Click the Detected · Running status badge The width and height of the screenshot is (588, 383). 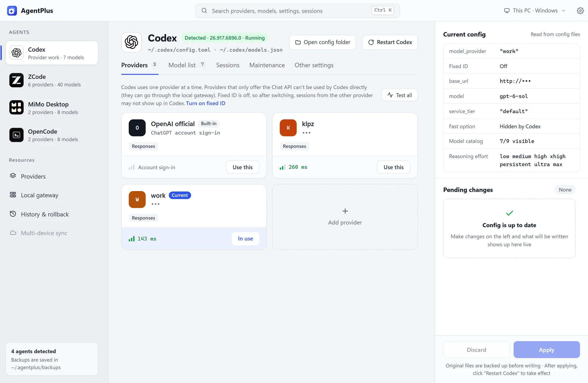(225, 38)
